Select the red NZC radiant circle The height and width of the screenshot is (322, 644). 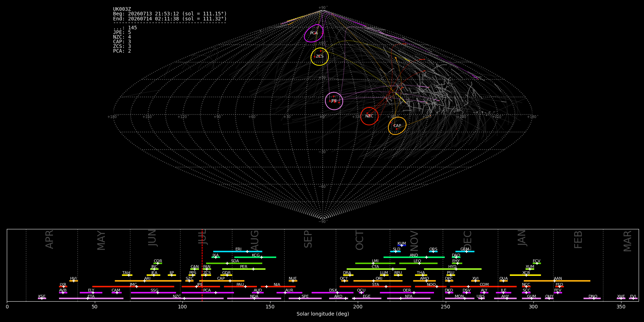pyautogui.click(x=369, y=116)
